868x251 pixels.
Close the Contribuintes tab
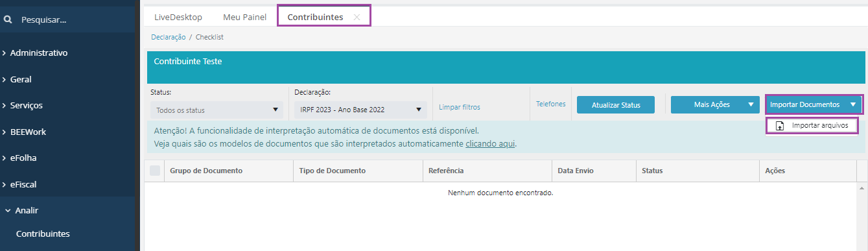click(357, 18)
